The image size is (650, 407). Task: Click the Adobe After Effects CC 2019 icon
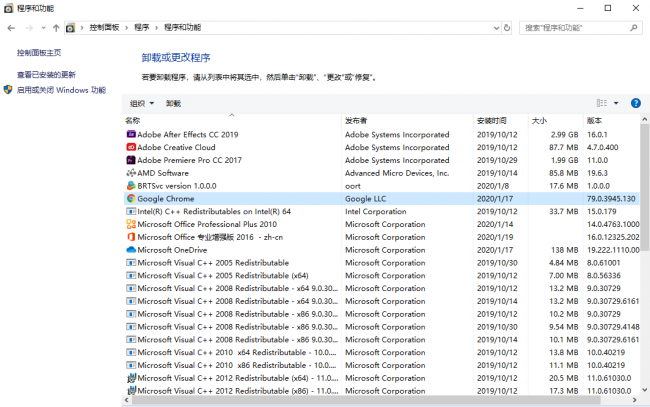131,134
